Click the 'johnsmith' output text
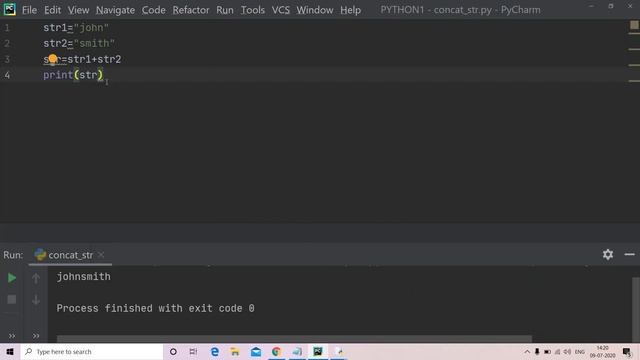 pos(83,277)
